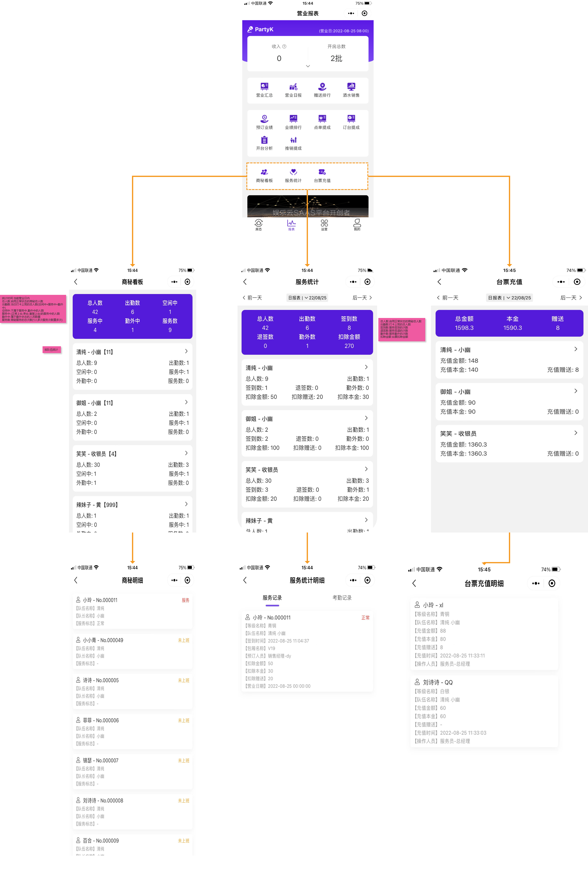This screenshot has height=886, width=588.
Task: Expand 笑笑 - 收银员【4】 row in 商秘看板
Action: pos(132,469)
